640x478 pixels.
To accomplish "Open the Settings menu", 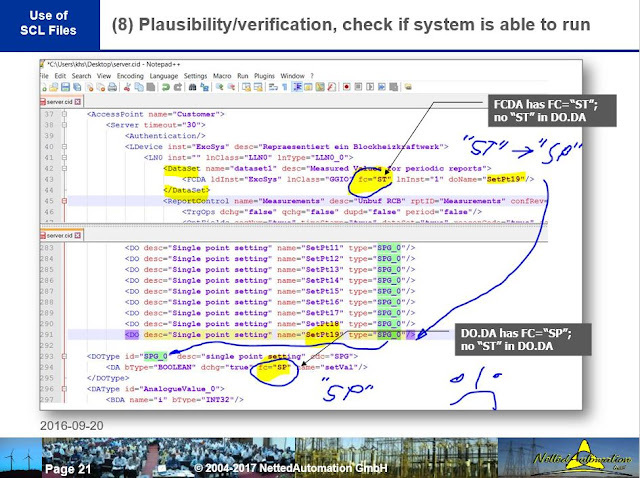I will pos(196,76).
